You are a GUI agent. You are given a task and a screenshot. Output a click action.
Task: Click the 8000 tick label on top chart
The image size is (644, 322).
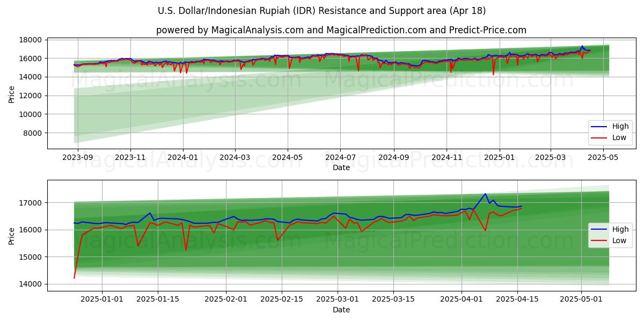[x=33, y=133]
